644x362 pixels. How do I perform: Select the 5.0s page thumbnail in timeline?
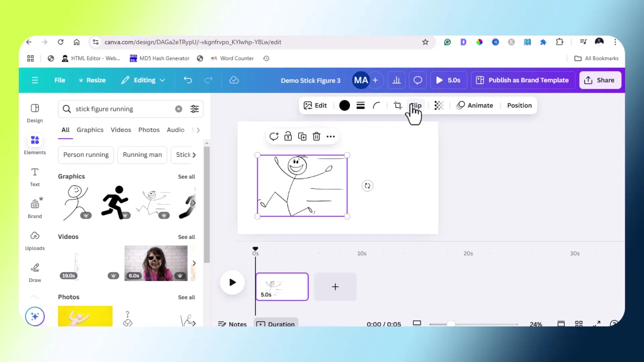pyautogui.click(x=282, y=287)
